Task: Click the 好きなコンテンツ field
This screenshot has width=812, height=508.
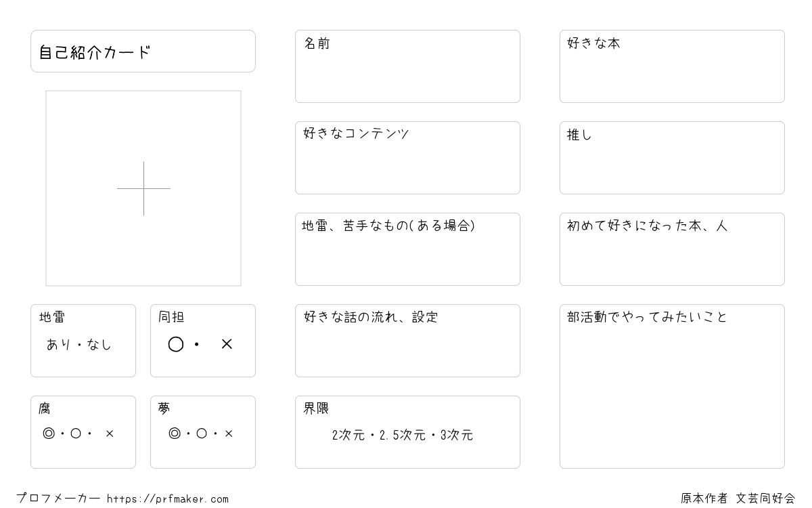Action: pyautogui.click(x=407, y=158)
